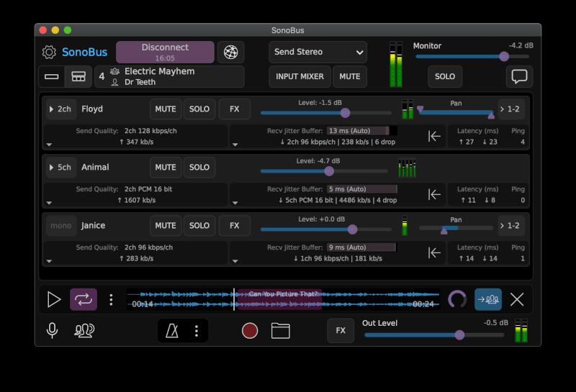This screenshot has width=576, height=392.
Task: Open the Send Stereo dropdown
Action: pyautogui.click(x=318, y=53)
